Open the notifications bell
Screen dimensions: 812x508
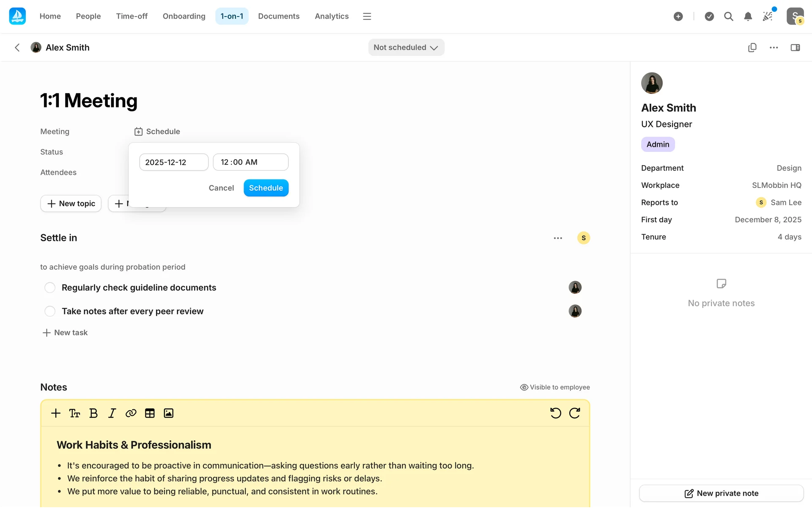(x=748, y=17)
